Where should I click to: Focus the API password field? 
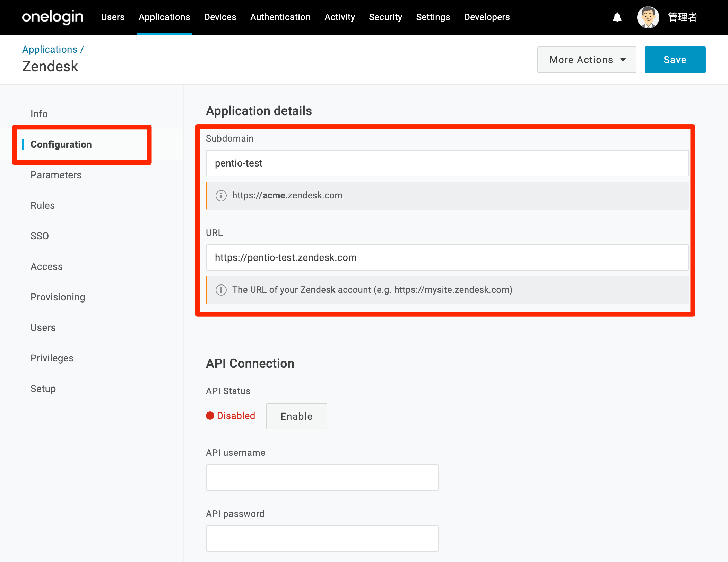(322, 538)
